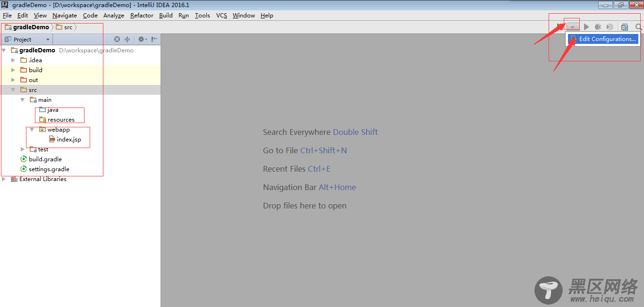Image resolution: width=644 pixels, height=307 pixels.
Task: Select the .idea folder row
Action: pyautogui.click(x=80, y=60)
